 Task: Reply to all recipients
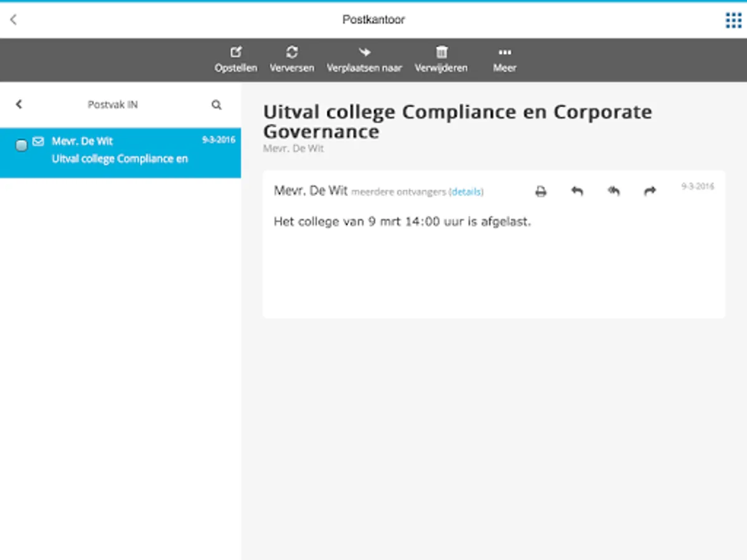(x=614, y=192)
